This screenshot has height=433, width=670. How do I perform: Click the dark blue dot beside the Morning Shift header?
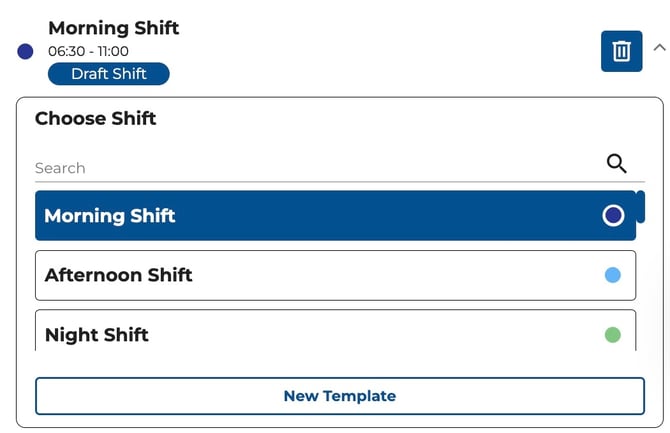pos(26,51)
